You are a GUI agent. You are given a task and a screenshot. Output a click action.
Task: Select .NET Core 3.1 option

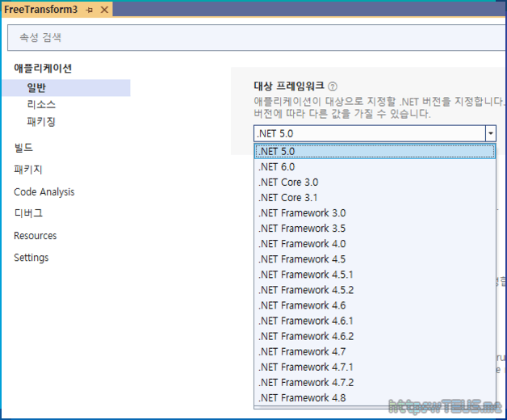click(375, 198)
